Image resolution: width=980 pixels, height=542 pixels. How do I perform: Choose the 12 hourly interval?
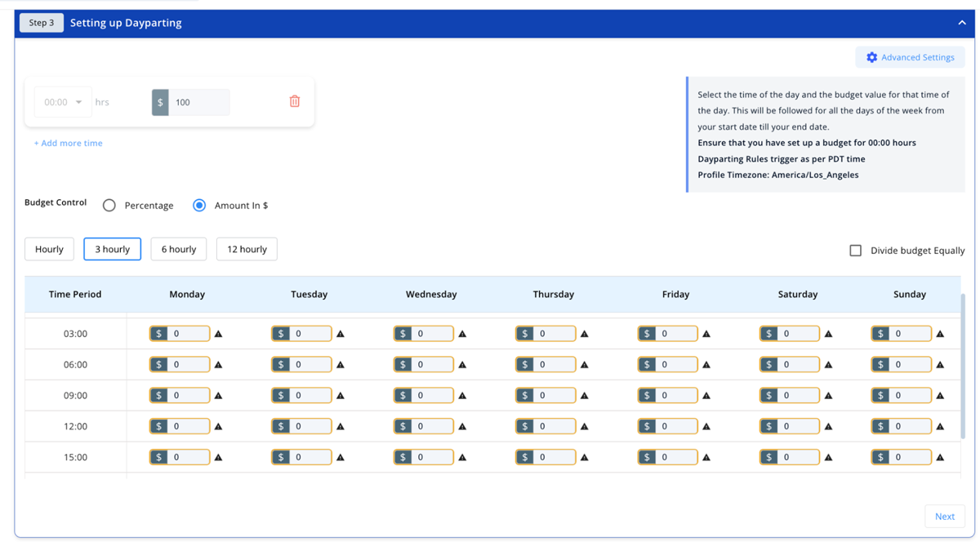coord(247,249)
